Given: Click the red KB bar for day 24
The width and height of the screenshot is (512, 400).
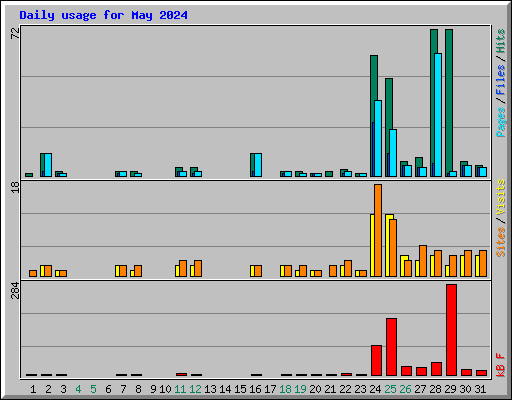Looking at the screenshot, I should coord(376,361).
